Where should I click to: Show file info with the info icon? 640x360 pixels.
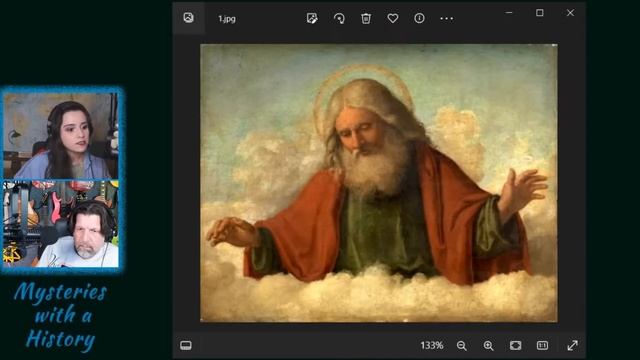[419, 18]
